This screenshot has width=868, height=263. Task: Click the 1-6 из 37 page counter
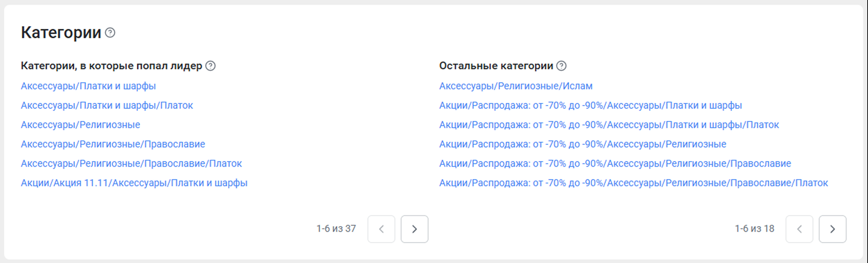tap(336, 229)
